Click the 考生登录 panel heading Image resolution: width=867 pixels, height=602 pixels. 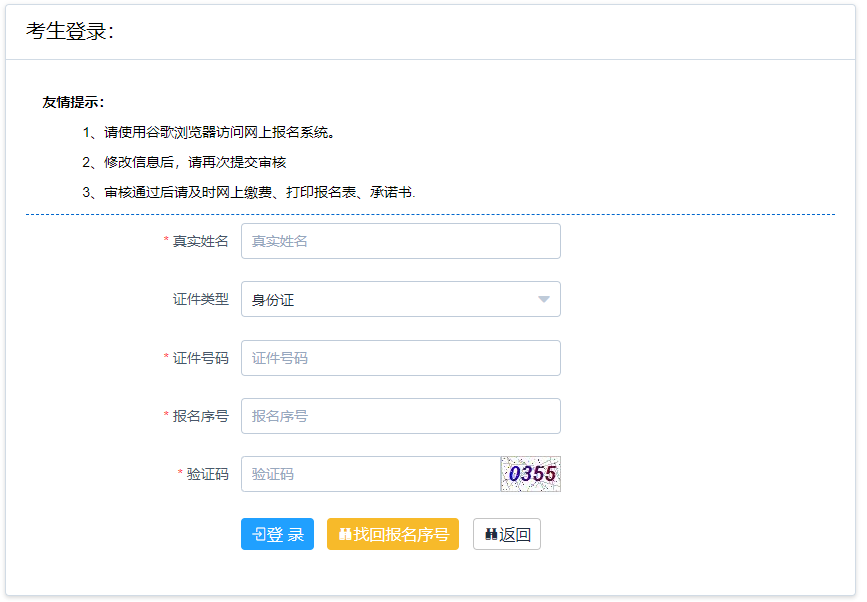(x=70, y=32)
